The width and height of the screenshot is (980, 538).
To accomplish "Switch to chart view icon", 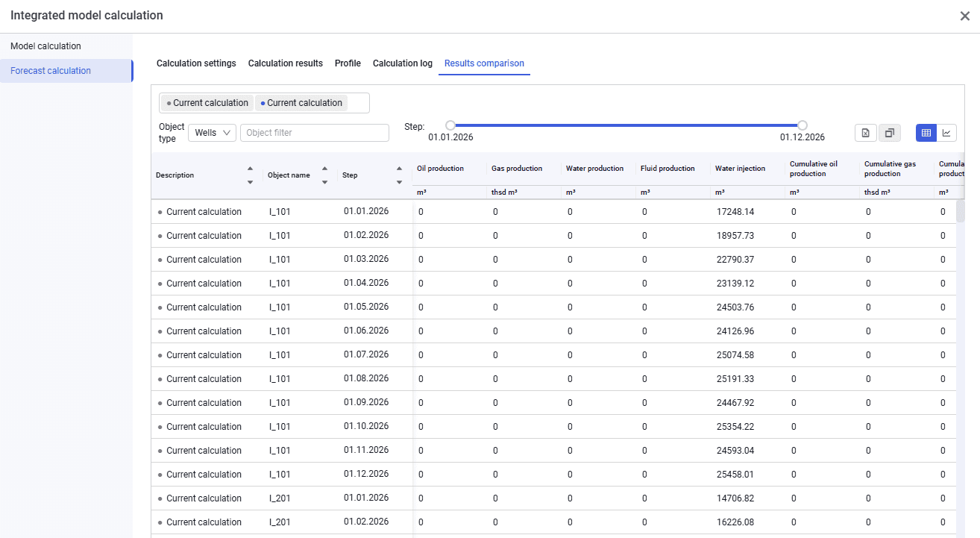I will click(x=946, y=133).
